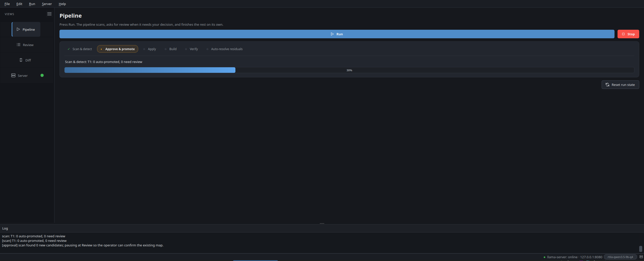
Task: Click the pipeline progress bar at 30%
Action: click(x=349, y=70)
